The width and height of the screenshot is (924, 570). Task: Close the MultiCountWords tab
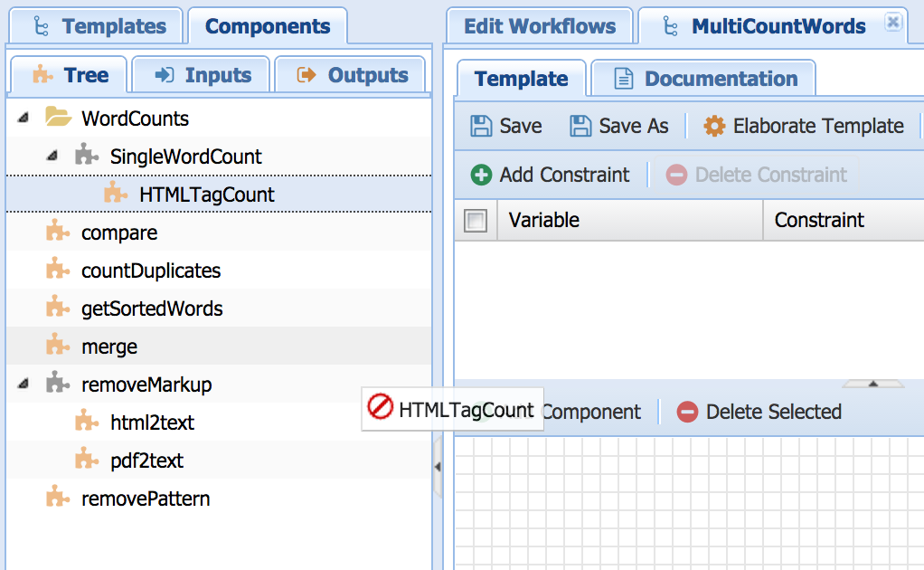click(x=892, y=22)
